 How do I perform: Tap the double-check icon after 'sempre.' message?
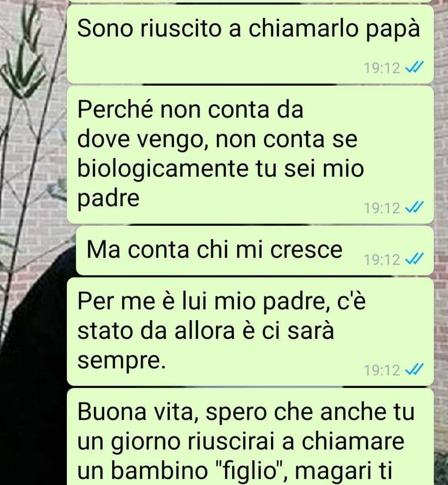414,369
